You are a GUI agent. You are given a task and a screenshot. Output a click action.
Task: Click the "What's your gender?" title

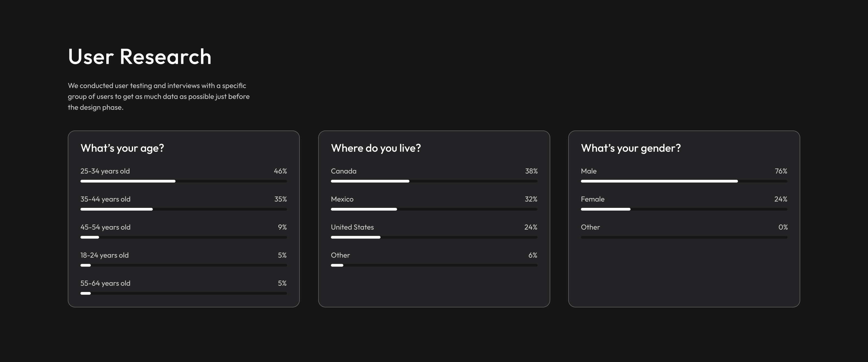point(631,148)
